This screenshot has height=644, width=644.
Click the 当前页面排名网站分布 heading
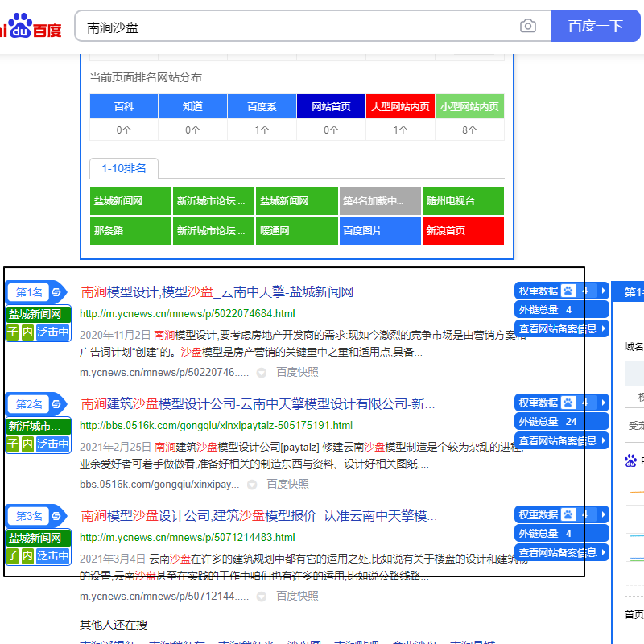coord(146,77)
